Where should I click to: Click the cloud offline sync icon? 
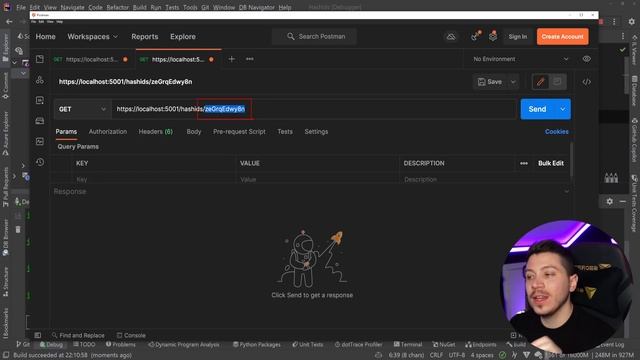click(x=451, y=37)
